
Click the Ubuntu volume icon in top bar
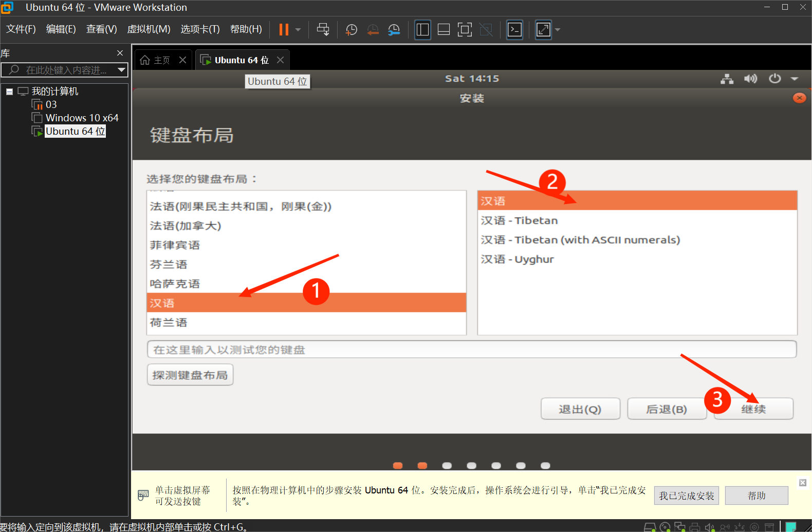click(751, 79)
